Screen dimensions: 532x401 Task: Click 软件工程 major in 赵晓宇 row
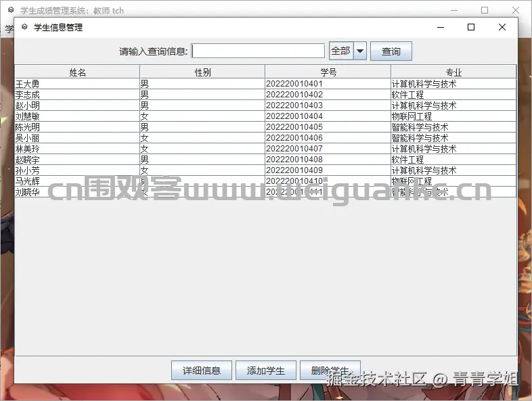point(407,160)
